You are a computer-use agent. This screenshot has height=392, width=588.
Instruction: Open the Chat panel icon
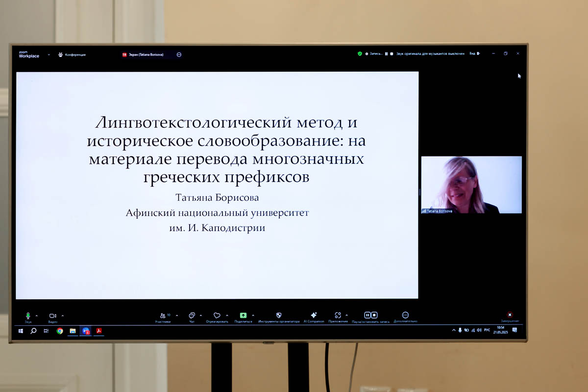click(x=192, y=316)
